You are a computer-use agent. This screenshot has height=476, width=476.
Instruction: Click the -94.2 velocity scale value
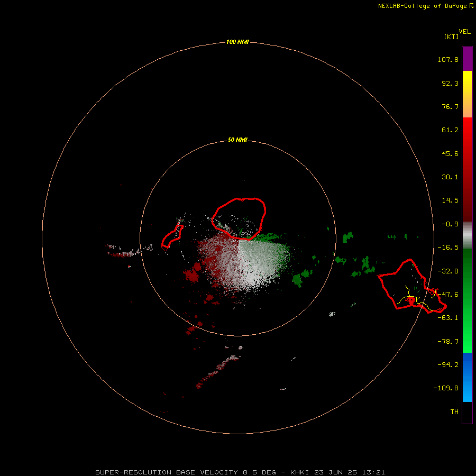tap(448, 364)
